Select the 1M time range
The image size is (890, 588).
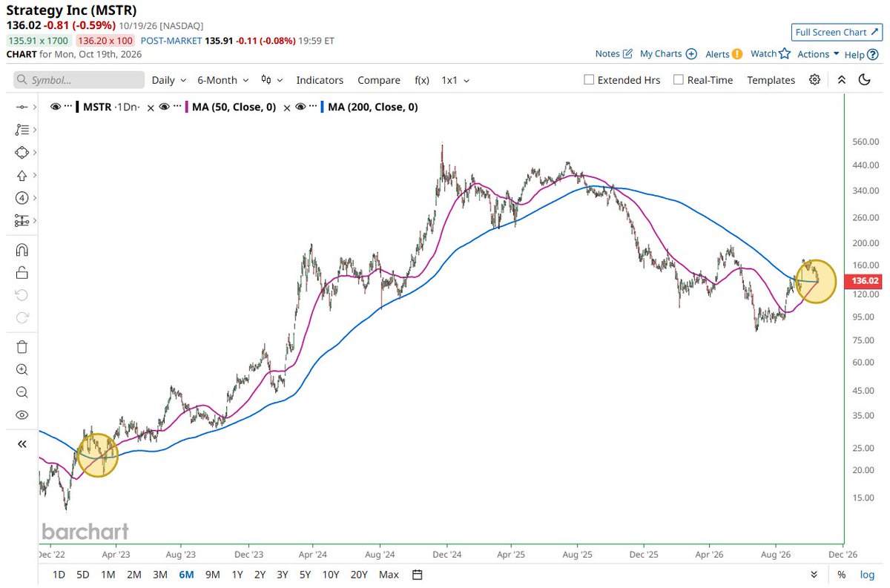108,575
